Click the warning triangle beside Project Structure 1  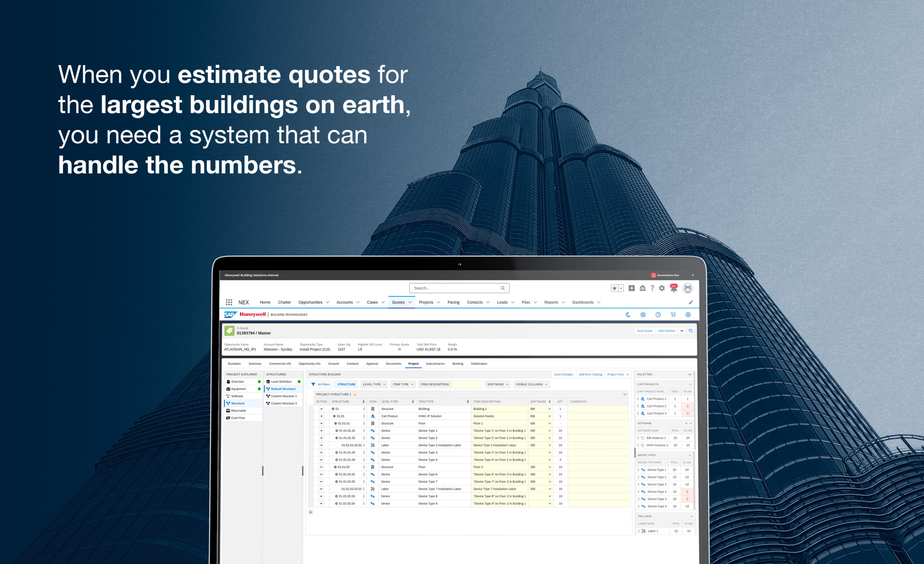pos(355,394)
